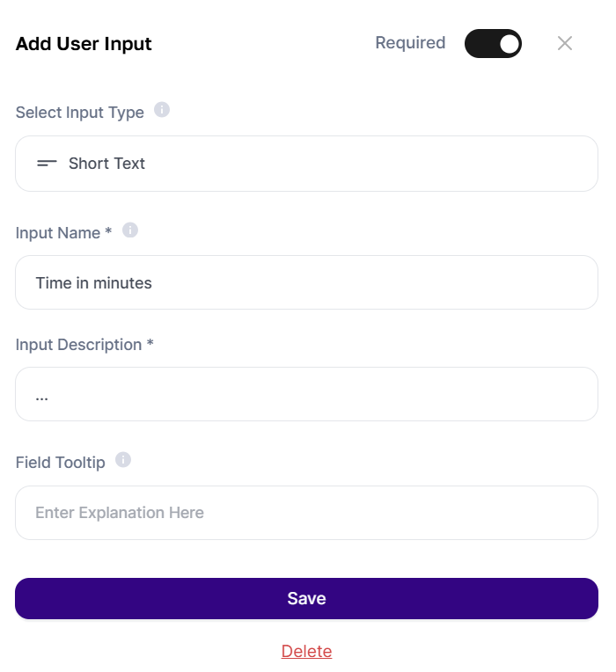Click the Input Name label
The image size is (616, 672).
pos(58,233)
